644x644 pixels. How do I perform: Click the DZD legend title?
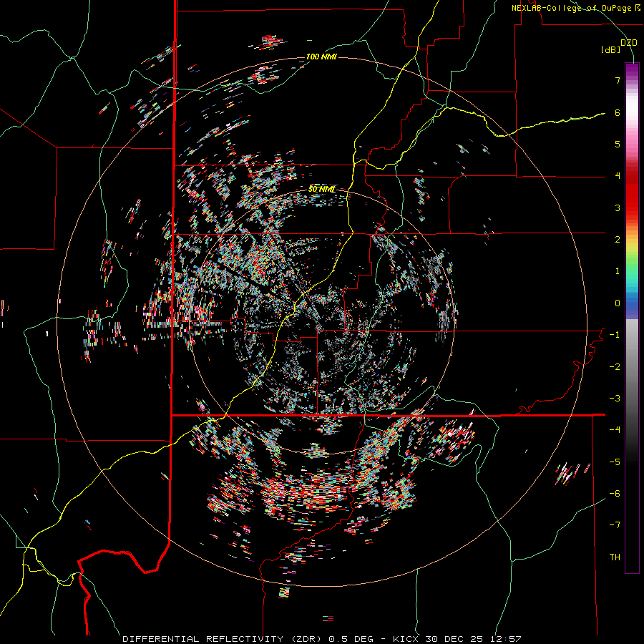629,43
